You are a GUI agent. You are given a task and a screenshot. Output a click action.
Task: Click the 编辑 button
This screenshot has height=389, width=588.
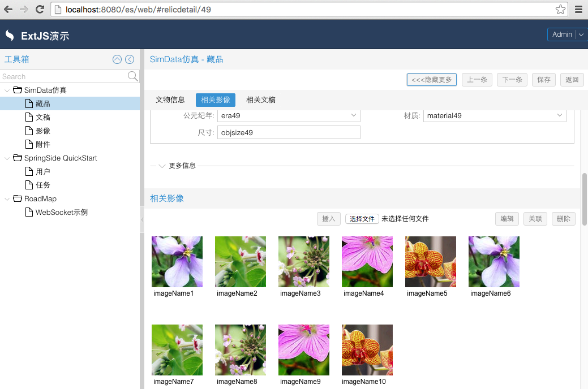[x=507, y=218]
